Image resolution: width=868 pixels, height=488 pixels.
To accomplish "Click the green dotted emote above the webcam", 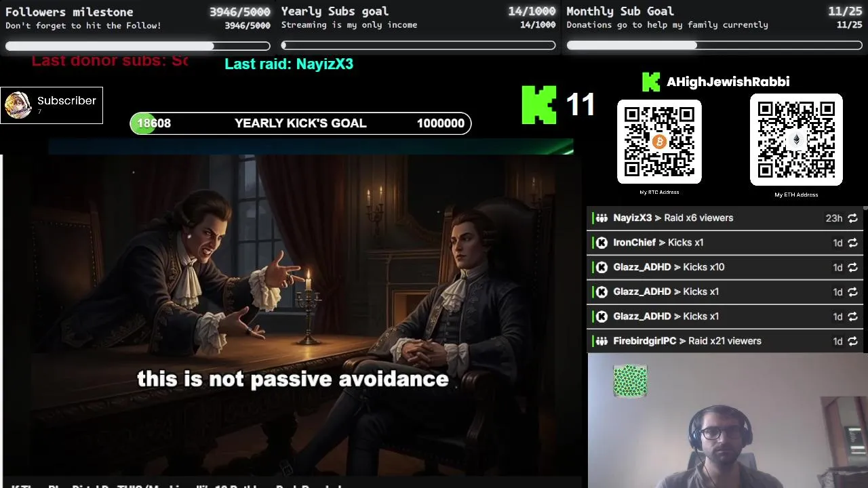I will 630,381.
